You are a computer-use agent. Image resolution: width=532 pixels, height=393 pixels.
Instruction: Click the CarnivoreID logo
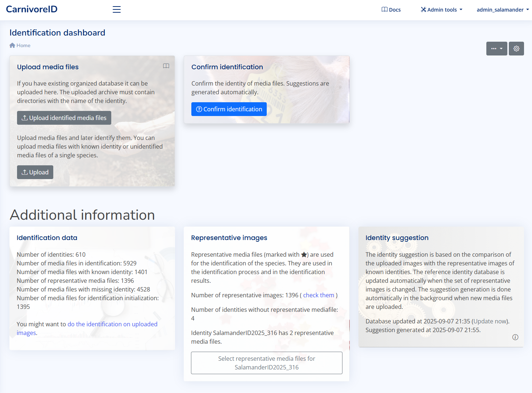coord(32,9)
